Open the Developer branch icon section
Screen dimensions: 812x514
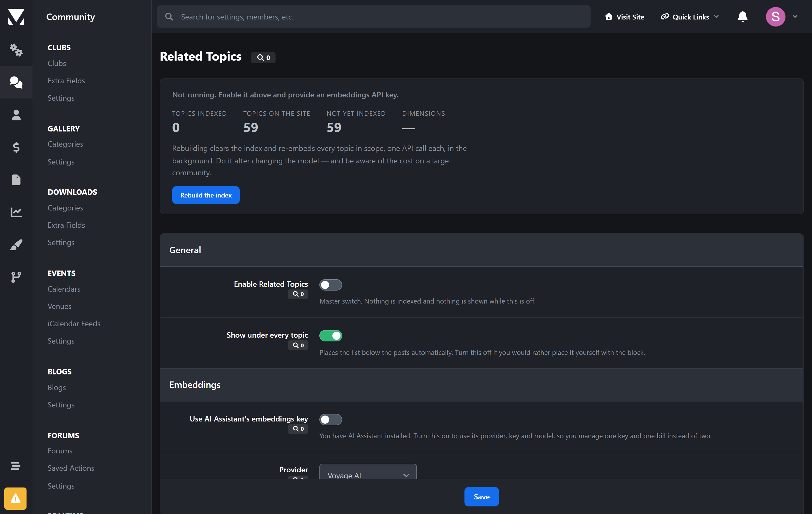tap(16, 277)
